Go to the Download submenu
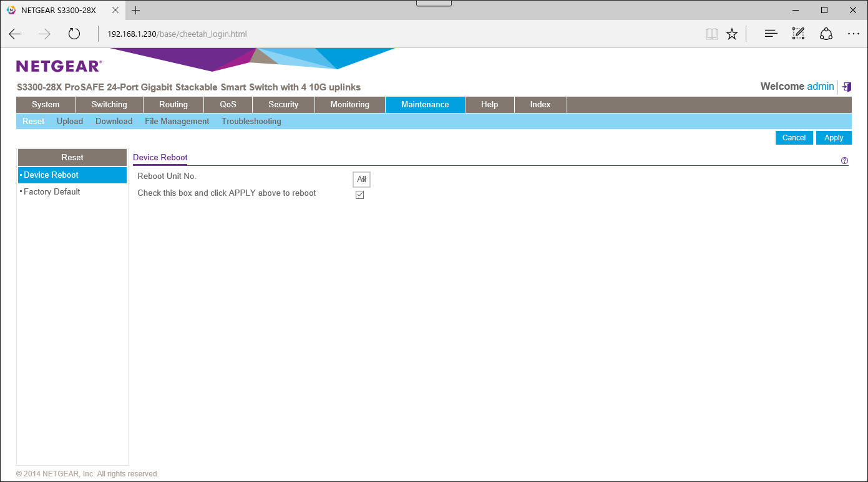This screenshot has height=482, width=868. pyautogui.click(x=114, y=122)
